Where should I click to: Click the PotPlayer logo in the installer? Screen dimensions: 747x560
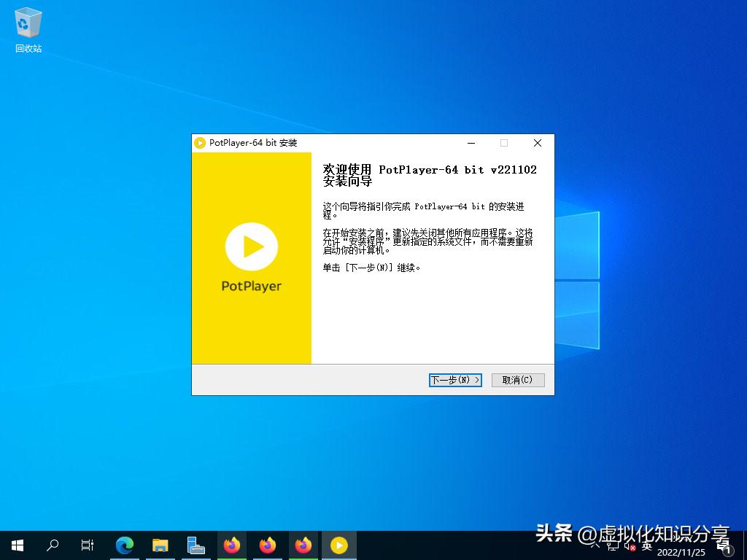251,248
